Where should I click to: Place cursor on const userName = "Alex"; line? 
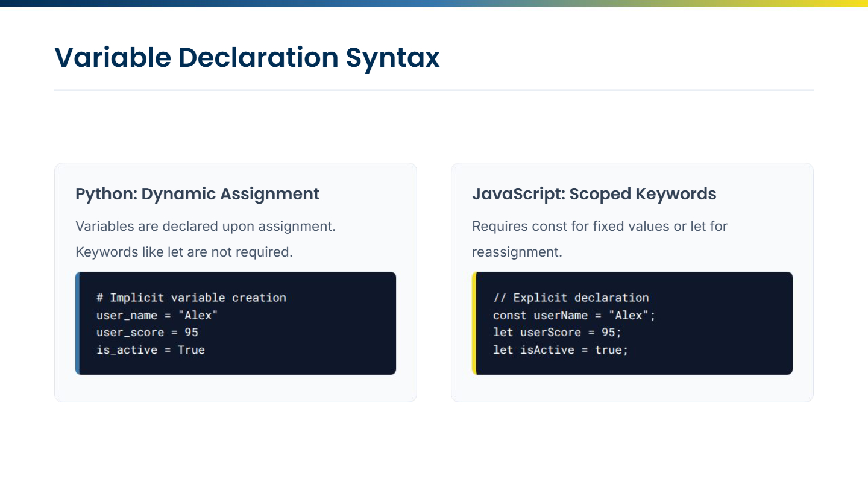point(574,315)
